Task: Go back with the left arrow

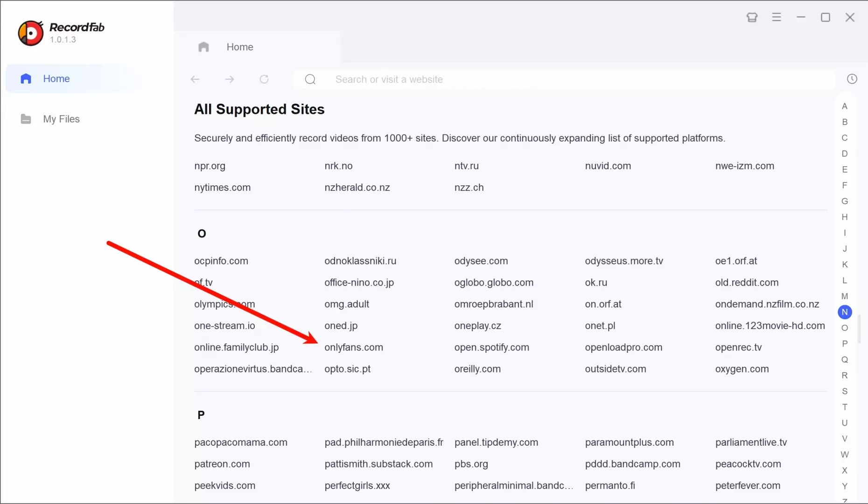Action: (195, 79)
